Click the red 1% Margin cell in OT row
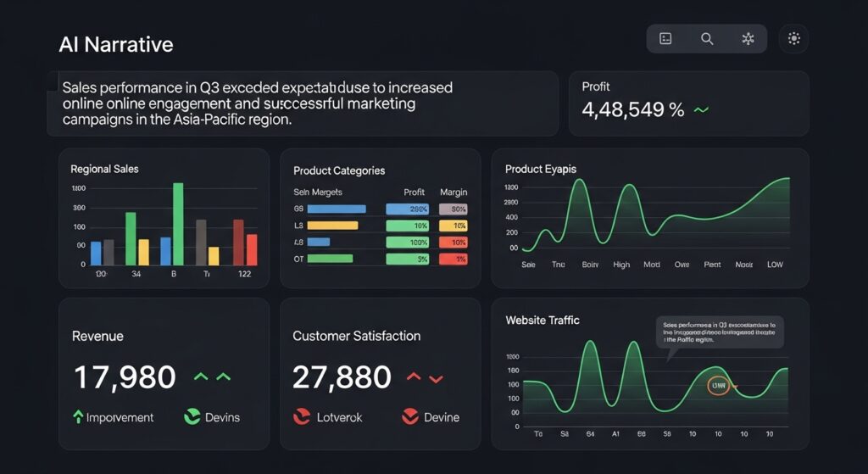Screen dimensions: 868x474 (453, 259)
